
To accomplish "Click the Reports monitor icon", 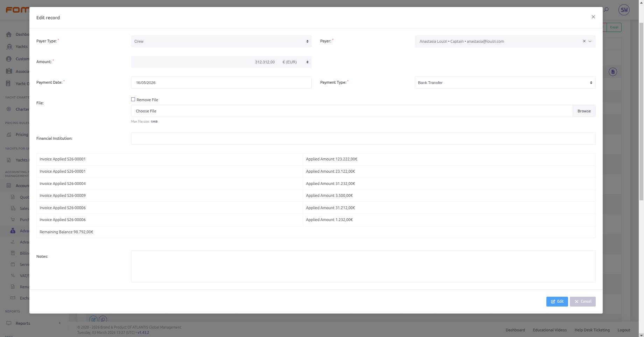I will [x=9, y=323].
